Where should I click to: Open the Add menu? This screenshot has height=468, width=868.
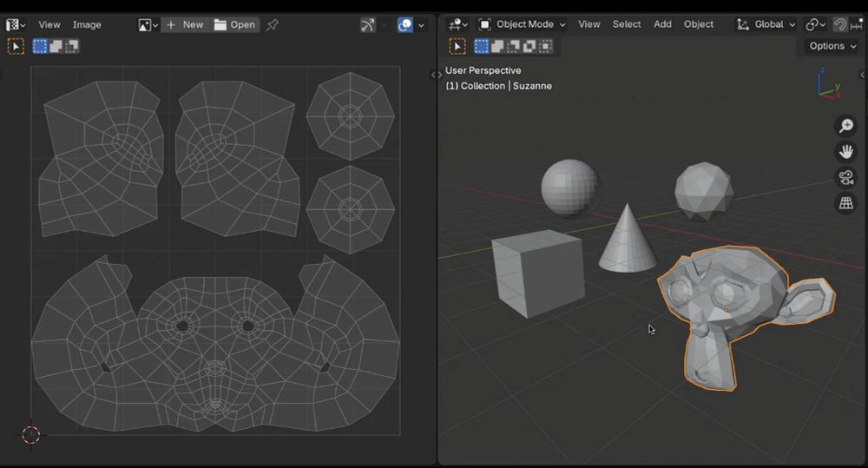662,24
